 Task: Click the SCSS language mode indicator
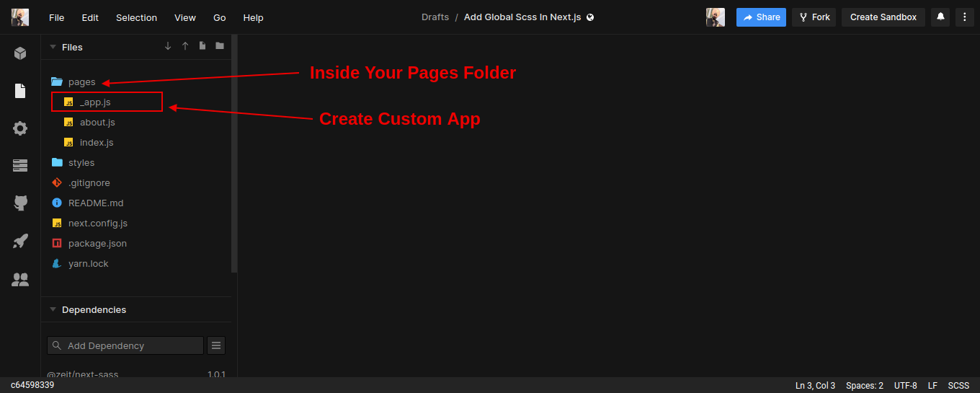[x=958, y=386]
